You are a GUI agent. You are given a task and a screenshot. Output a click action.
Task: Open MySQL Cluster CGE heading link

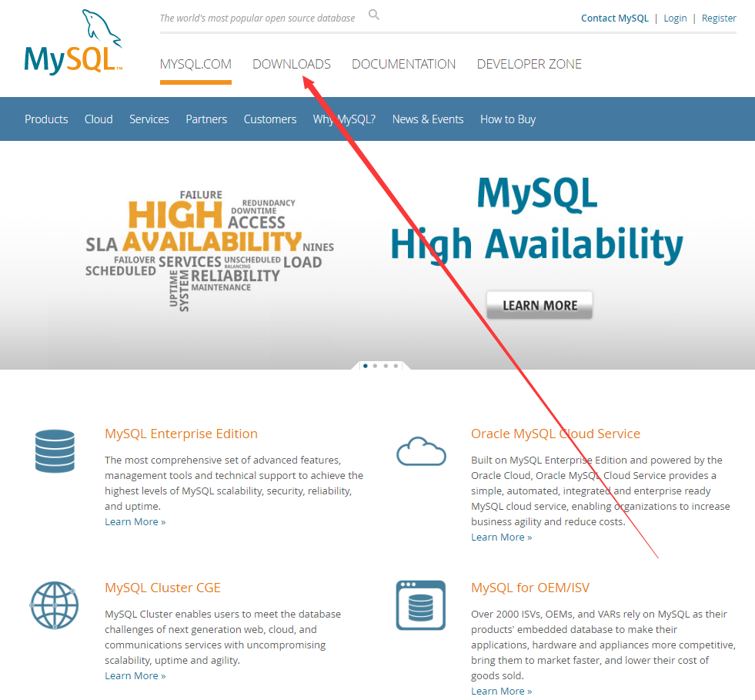click(162, 588)
